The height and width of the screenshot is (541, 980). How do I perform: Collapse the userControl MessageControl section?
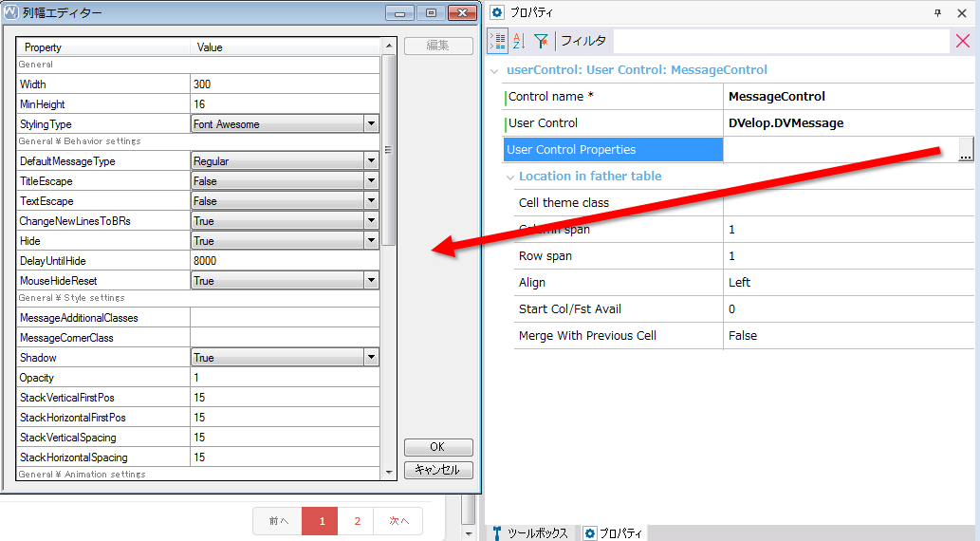click(494, 70)
